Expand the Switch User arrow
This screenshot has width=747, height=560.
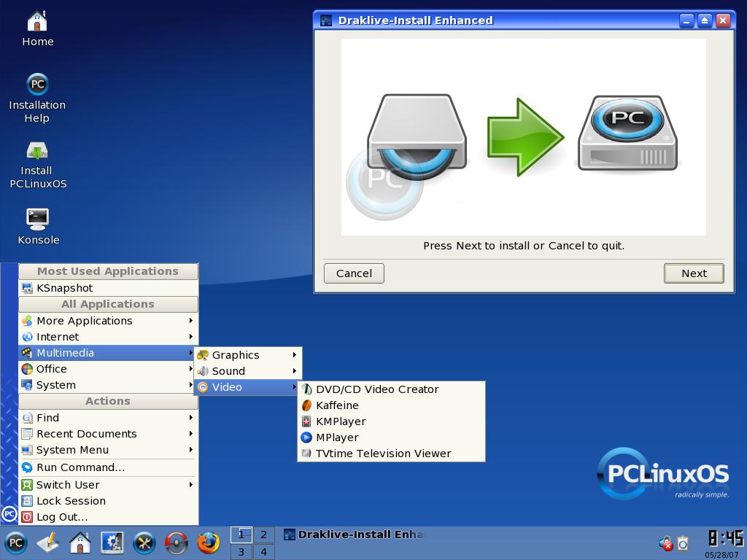[190, 485]
